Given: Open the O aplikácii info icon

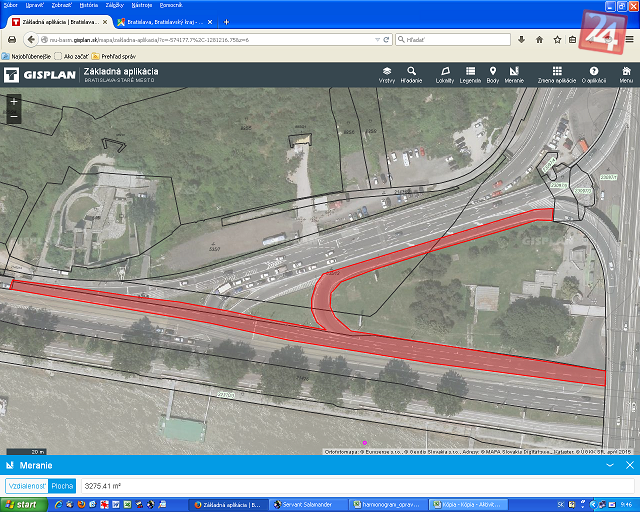Looking at the screenshot, I should pos(594,74).
